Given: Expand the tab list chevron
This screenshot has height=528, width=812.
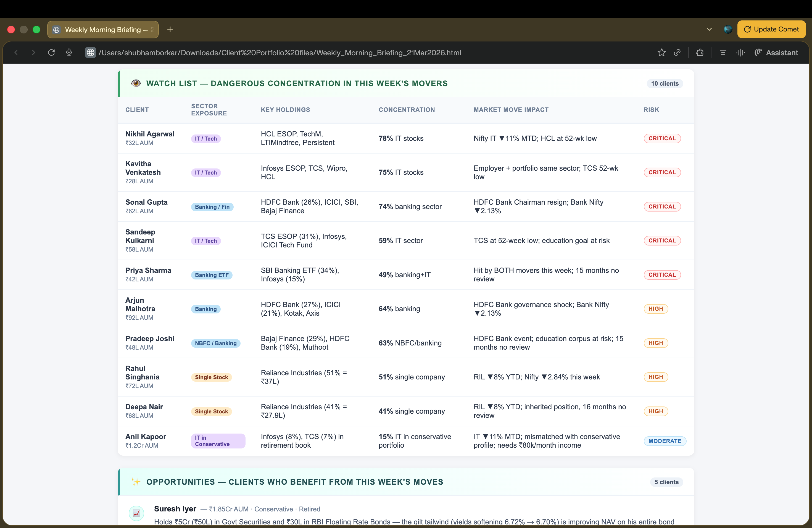Looking at the screenshot, I should tap(709, 29).
